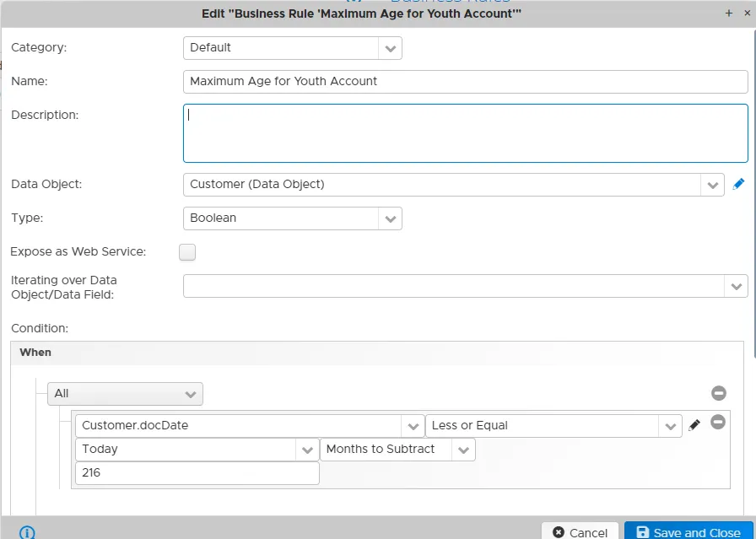Open the Less or Equal operator dropdown
The image size is (756, 539).
tap(553, 426)
